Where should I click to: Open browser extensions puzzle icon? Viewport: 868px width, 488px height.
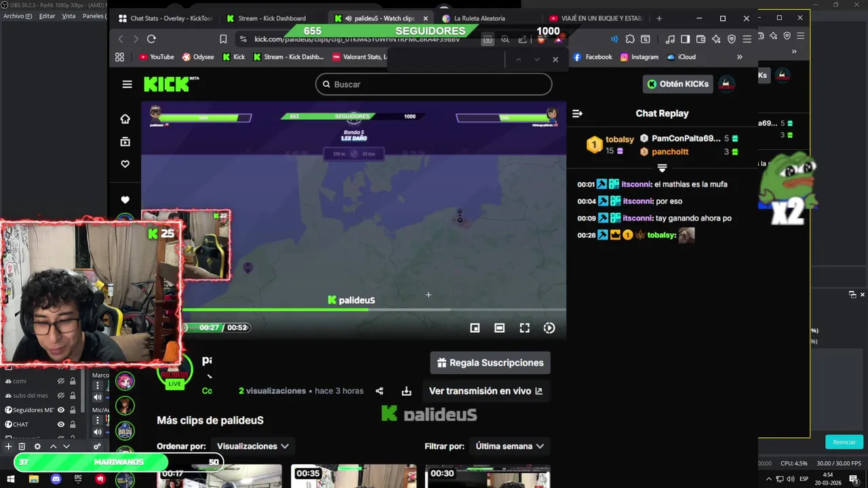(630, 39)
